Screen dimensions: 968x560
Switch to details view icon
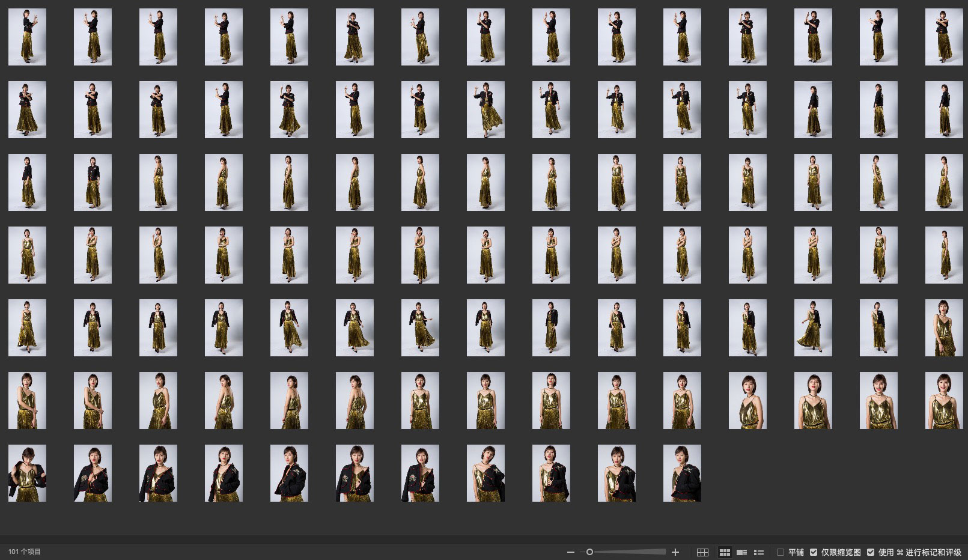click(x=742, y=552)
